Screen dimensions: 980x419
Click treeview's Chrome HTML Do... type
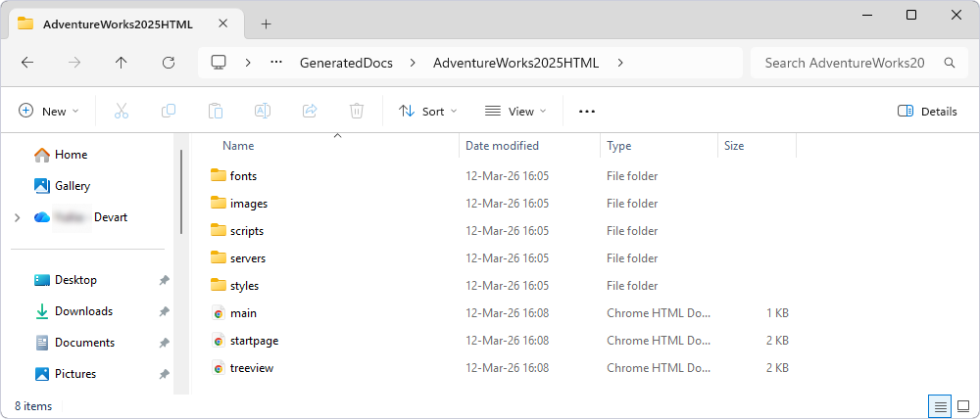tap(659, 368)
